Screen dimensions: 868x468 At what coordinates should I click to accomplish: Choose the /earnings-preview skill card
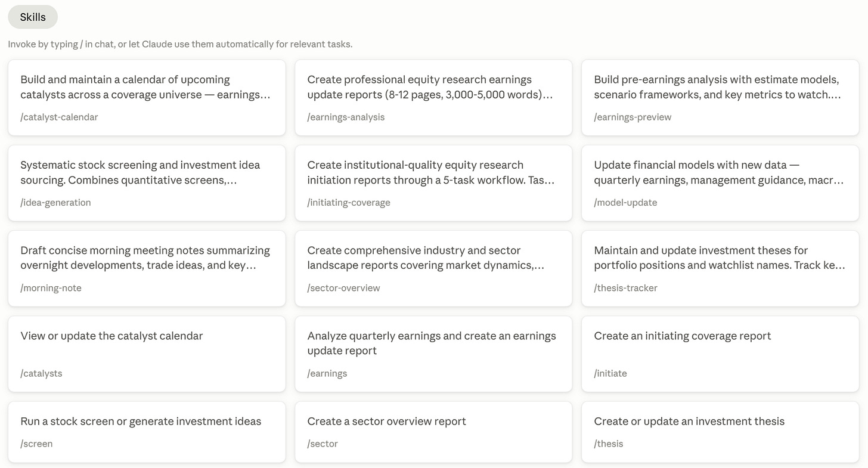[x=720, y=98]
